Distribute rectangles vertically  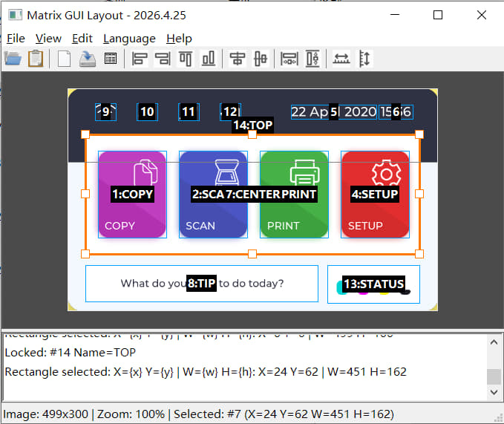tap(312, 59)
